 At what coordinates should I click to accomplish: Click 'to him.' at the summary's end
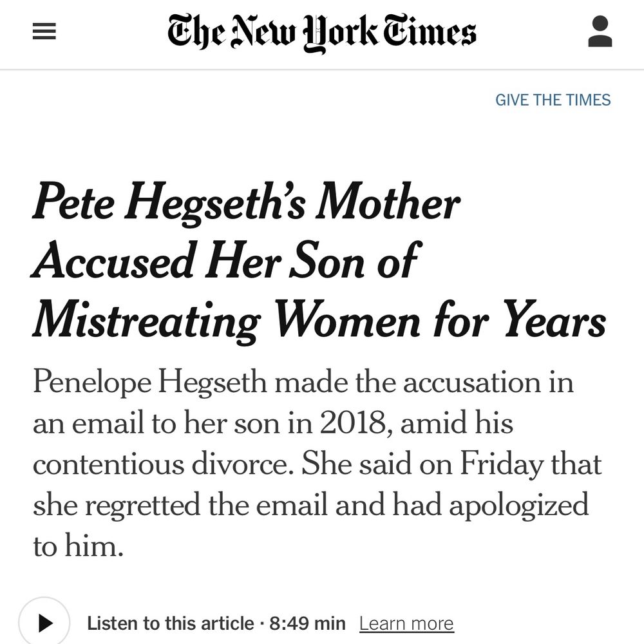[77, 546]
